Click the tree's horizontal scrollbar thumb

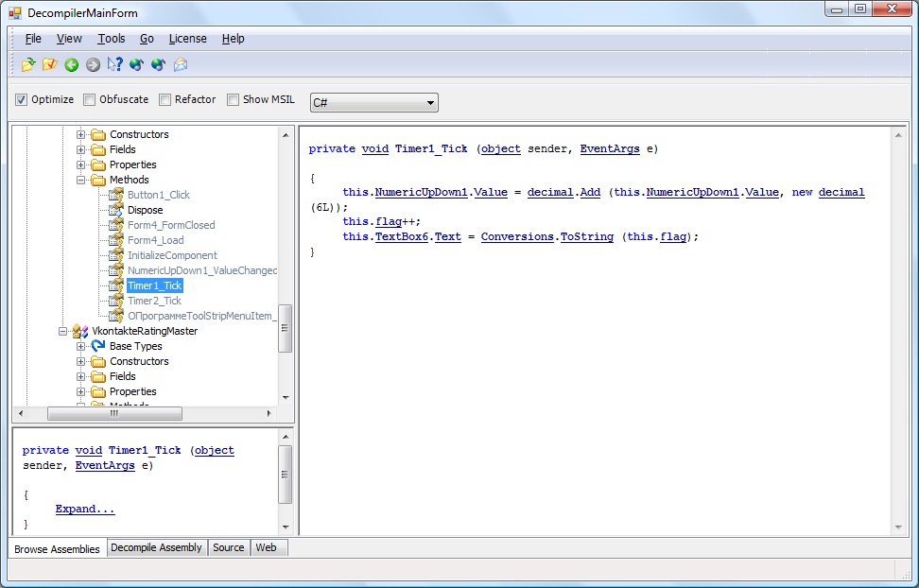tap(115, 414)
